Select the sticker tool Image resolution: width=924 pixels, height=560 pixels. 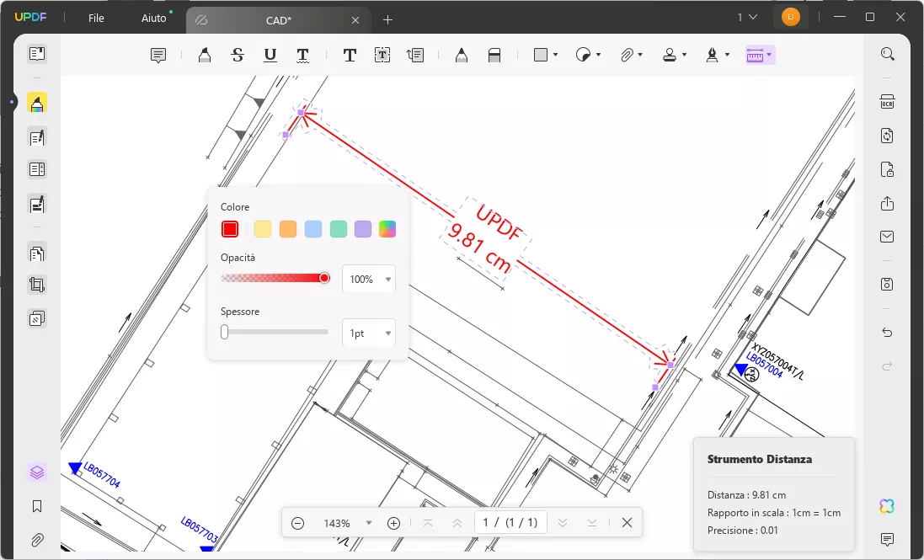(x=583, y=55)
